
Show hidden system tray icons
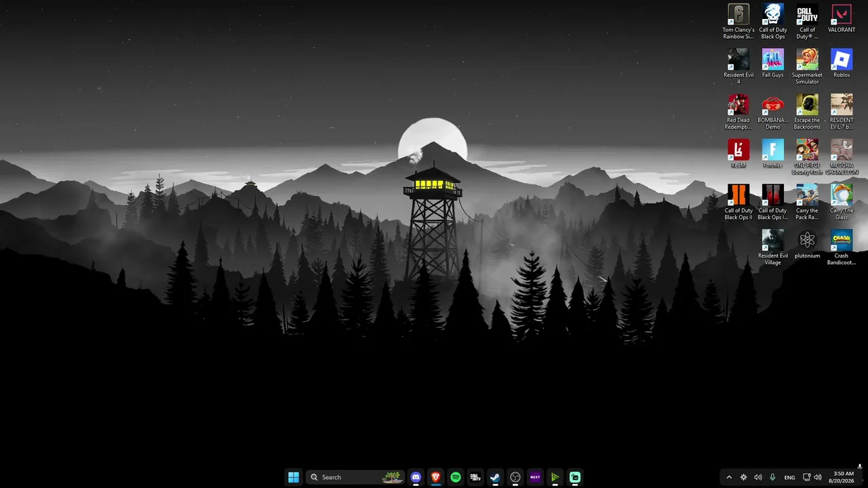pos(729,477)
